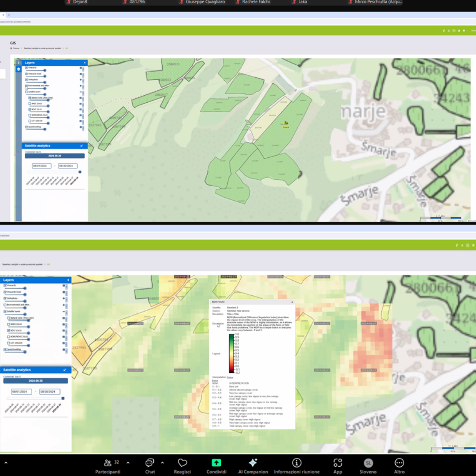Click lower Satellite analytics header checkmark
The width and height of the screenshot is (476, 476).
click(x=64, y=370)
